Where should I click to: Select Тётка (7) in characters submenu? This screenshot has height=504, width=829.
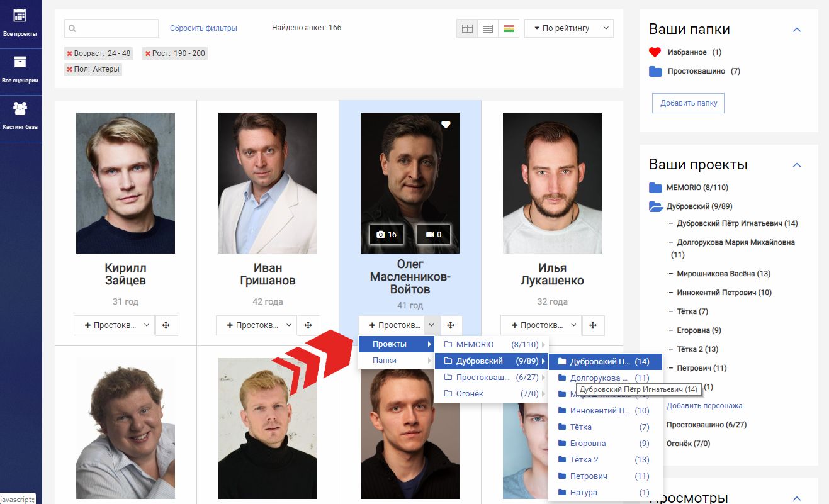[606, 427]
